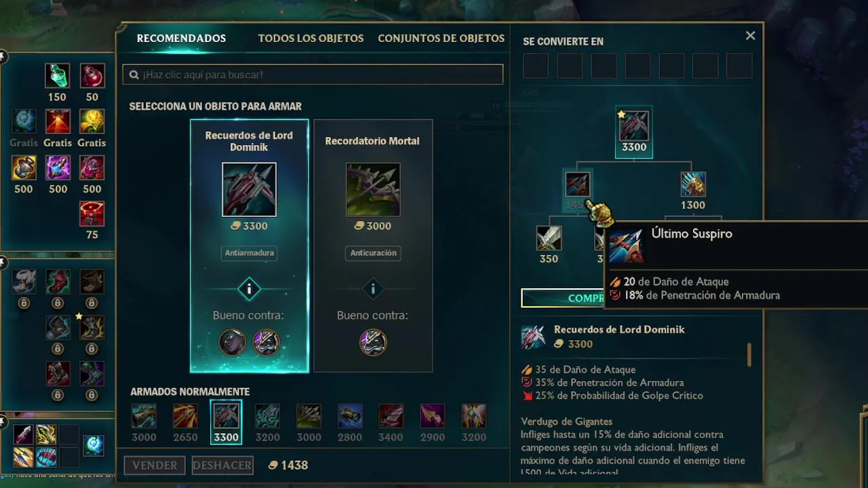Click the Antiarmadura tag

tap(249, 253)
